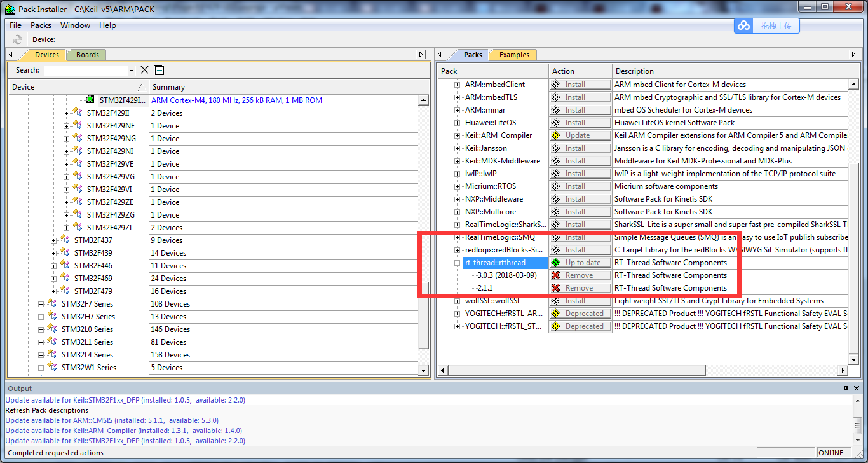Click the STM32F7 Series icon

pos(53,303)
